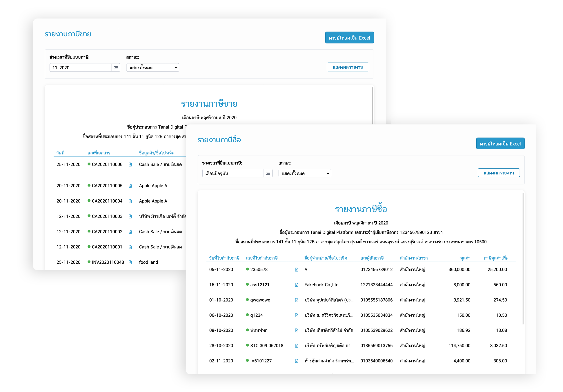The image size is (563, 392).
Task: Open document icon for CA2020110001 row
Action: click(x=130, y=247)
